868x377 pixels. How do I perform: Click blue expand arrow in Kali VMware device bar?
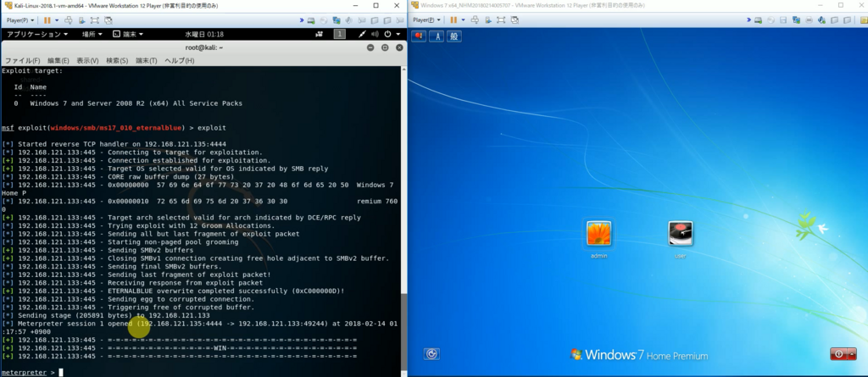coord(302,20)
